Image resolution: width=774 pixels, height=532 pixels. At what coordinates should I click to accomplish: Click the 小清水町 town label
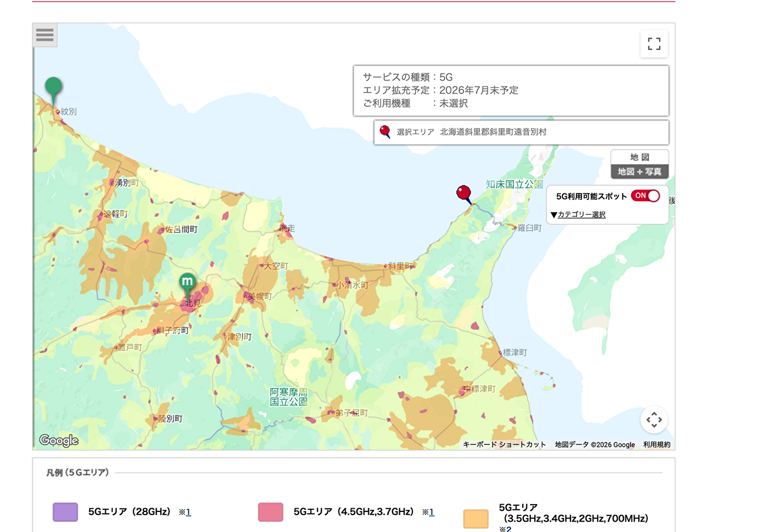(x=353, y=285)
